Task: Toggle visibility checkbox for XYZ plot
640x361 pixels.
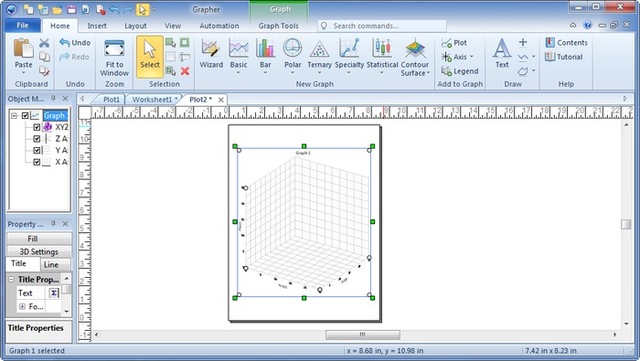Action: (37, 127)
